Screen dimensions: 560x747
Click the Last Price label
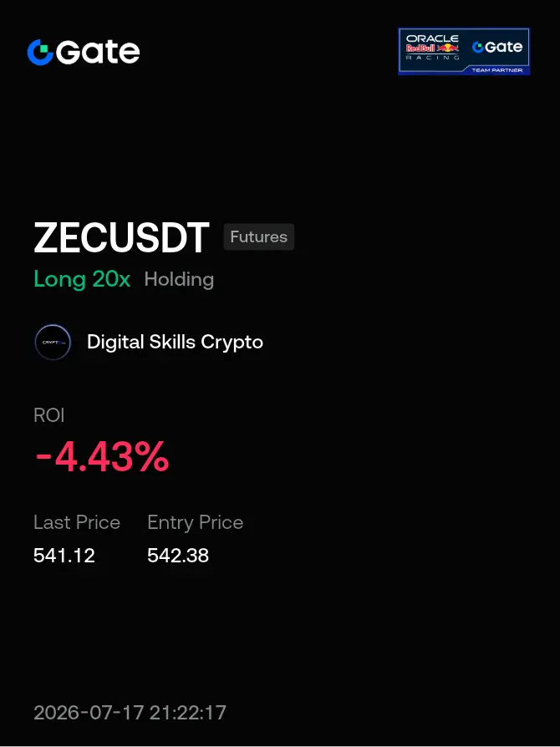coord(77,522)
